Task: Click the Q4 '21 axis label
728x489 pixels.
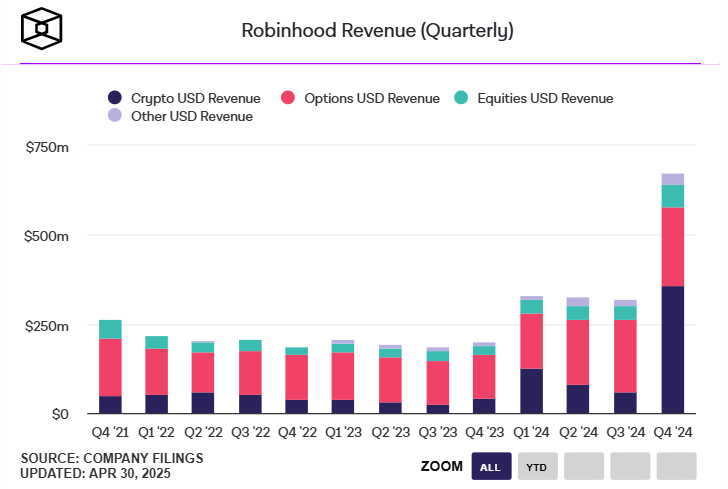Action: [110, 432]
